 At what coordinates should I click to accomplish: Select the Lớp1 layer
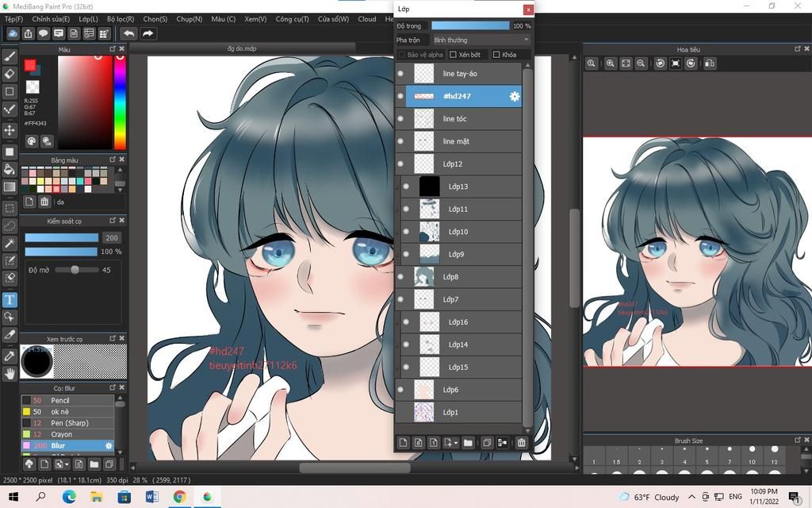pyautogui.click(x=458, y=413)
